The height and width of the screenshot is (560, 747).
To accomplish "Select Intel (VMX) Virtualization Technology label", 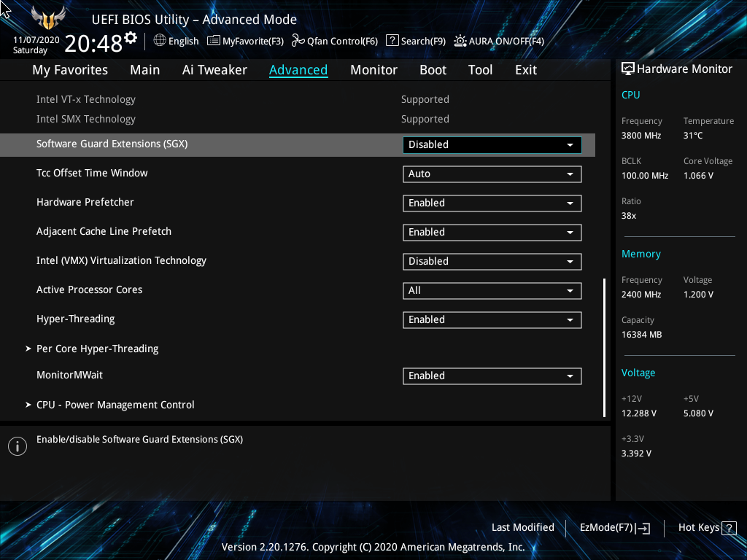I will [121, 260].
